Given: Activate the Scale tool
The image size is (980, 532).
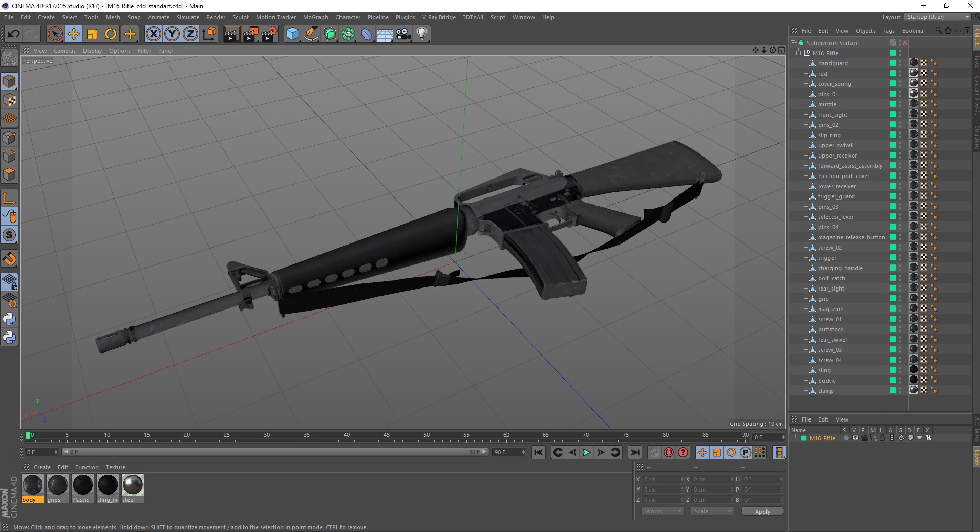Looking at the screenshot, I should (92, 34).
